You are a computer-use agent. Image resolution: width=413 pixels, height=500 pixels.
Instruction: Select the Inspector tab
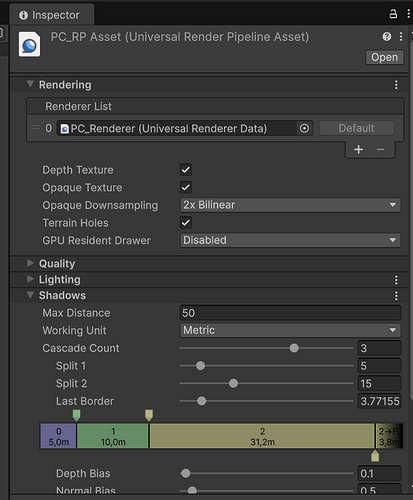click(x=49, y=15)
